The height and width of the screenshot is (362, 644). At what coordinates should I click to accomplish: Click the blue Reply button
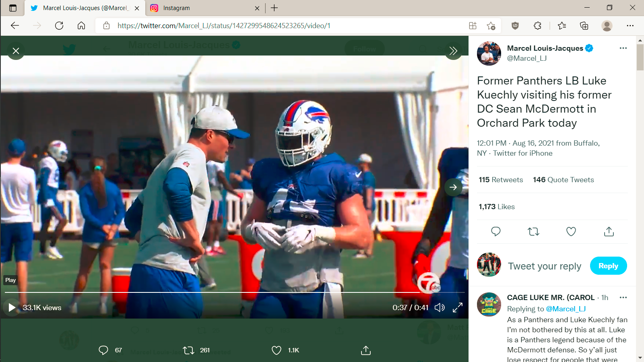(608, 266)
